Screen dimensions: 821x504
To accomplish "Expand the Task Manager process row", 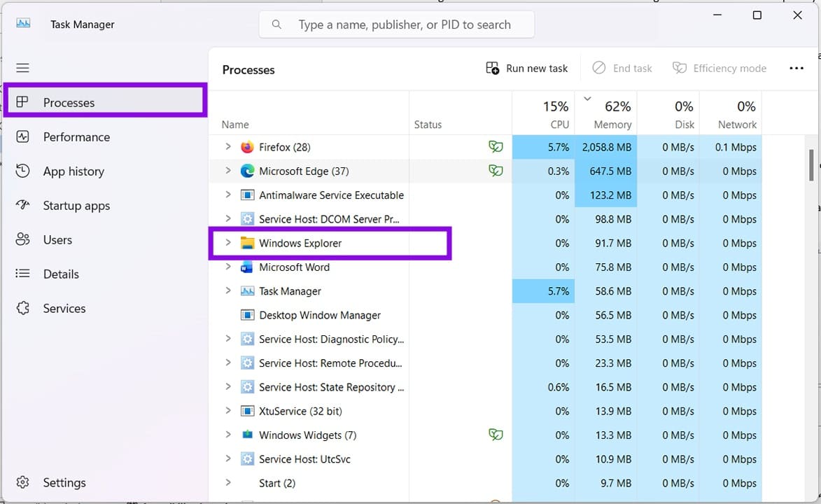I will 227,290.
